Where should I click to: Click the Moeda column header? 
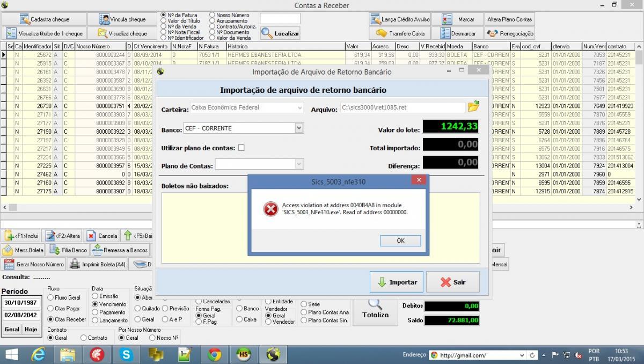coord(459,46)
